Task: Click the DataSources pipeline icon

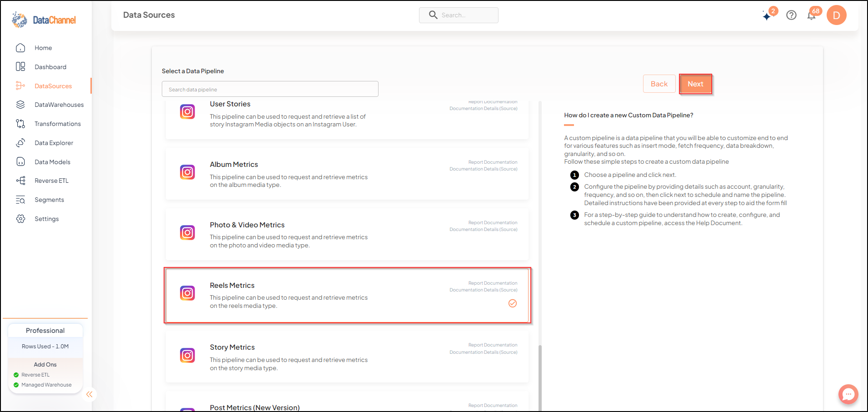Action: click(x=20, y=85)
